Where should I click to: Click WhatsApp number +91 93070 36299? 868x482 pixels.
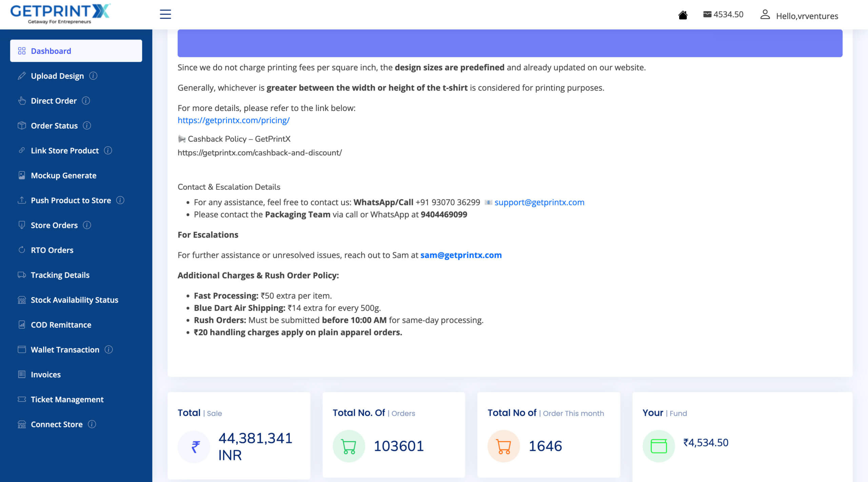pos(448,202)
